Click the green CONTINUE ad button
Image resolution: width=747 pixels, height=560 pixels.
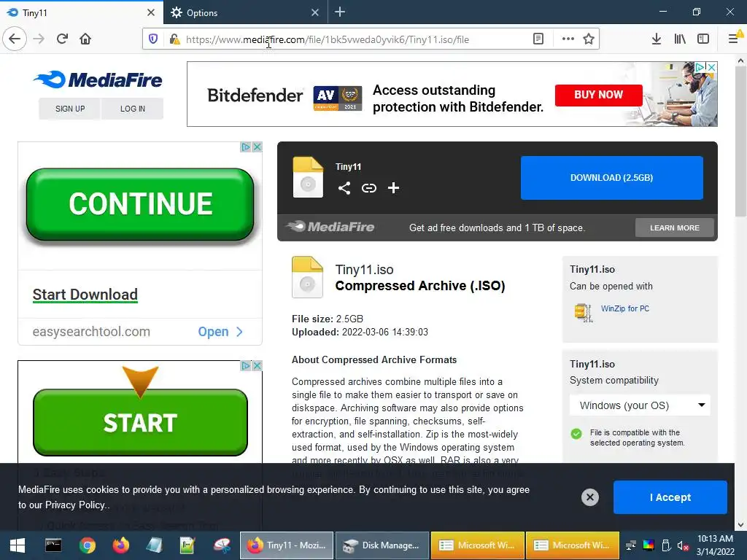click(140, 204)
